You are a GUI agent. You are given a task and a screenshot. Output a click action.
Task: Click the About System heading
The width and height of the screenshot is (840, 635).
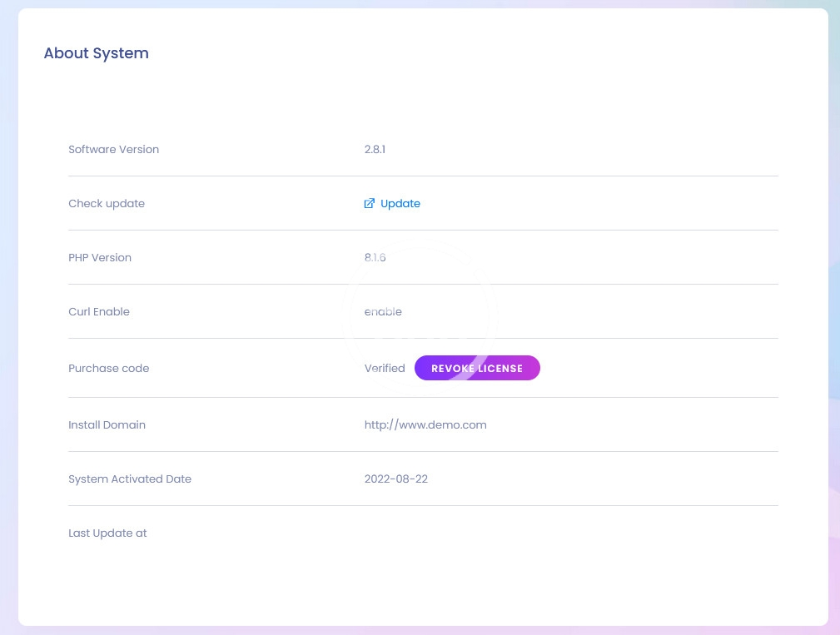tap(96, 53)
